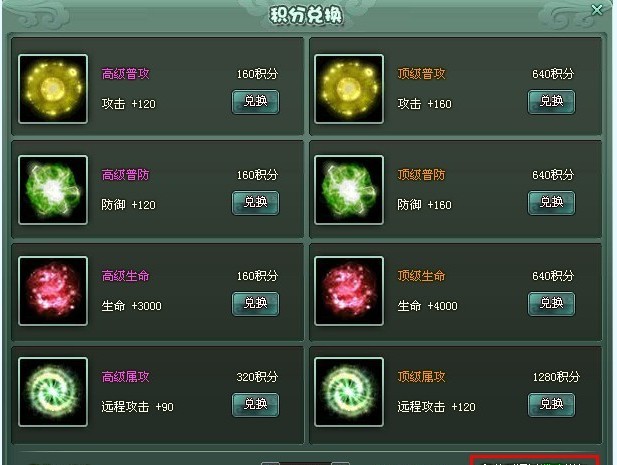Click the red-outlined box at bottom right

click(535, 461)
